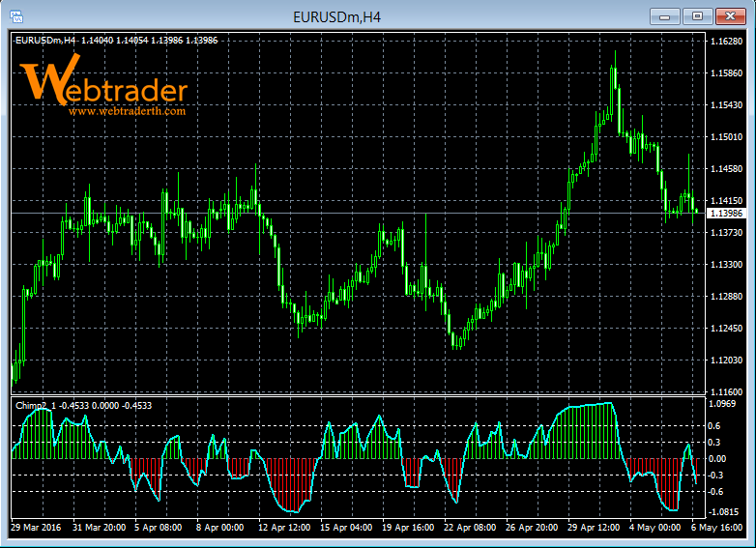The width and height of the screenshot is (756, 548).
Task: Minimize the EURUSDm,H4 chart window
Action: [665, 16]
